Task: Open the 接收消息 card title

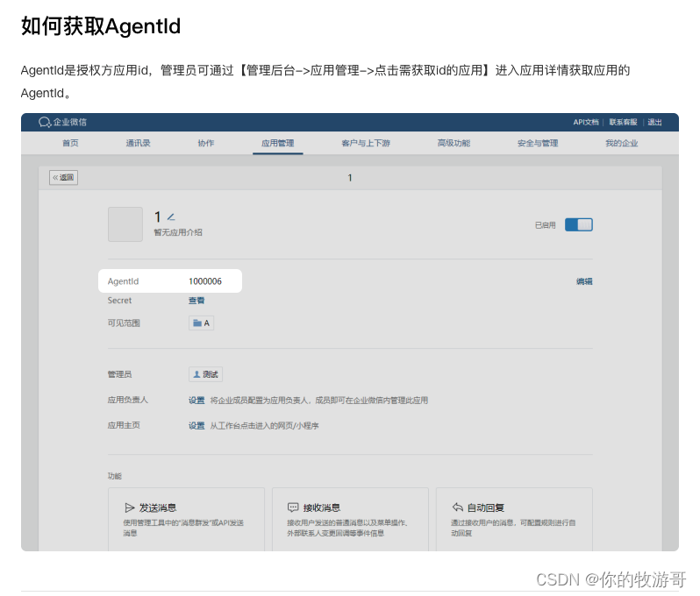Action: click(x=321, y=507)
